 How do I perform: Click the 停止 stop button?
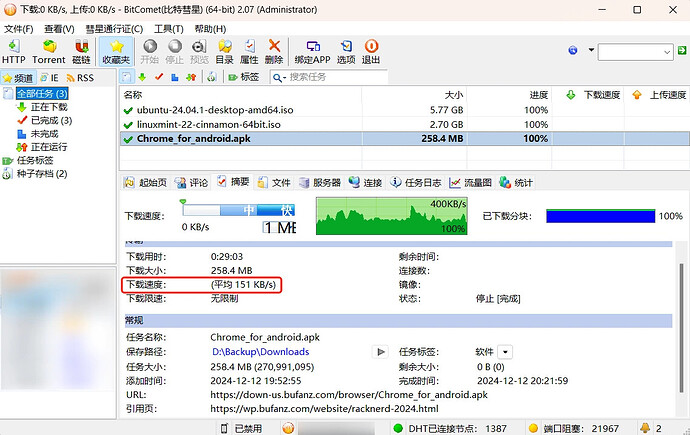click(x=174, y=51)
